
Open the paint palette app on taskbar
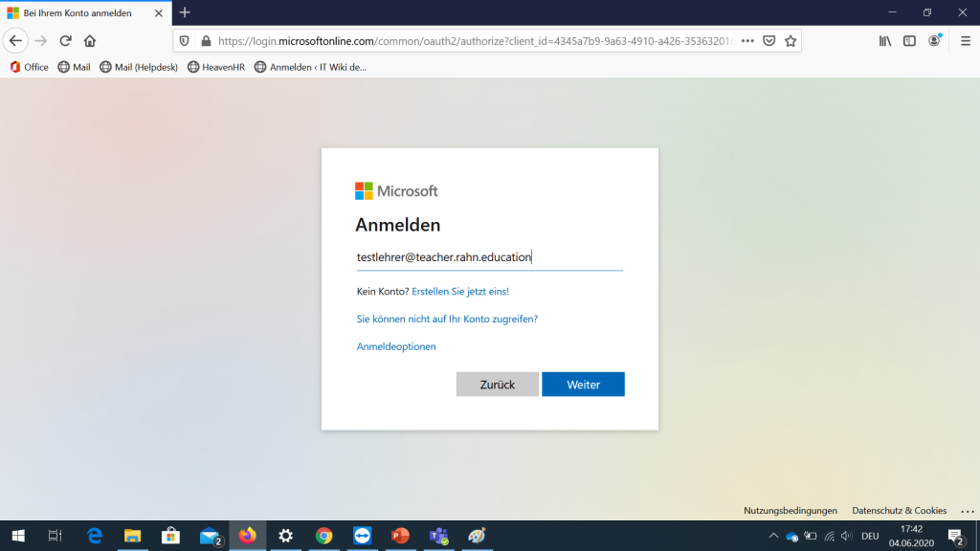click(x=477, y=536)
